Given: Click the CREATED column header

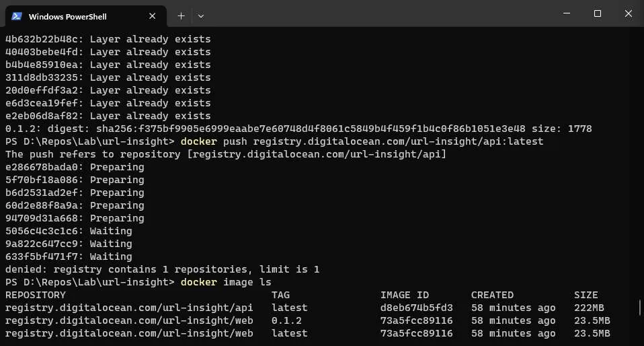Looking at the screenshot, I should click(x=492, y=295).
